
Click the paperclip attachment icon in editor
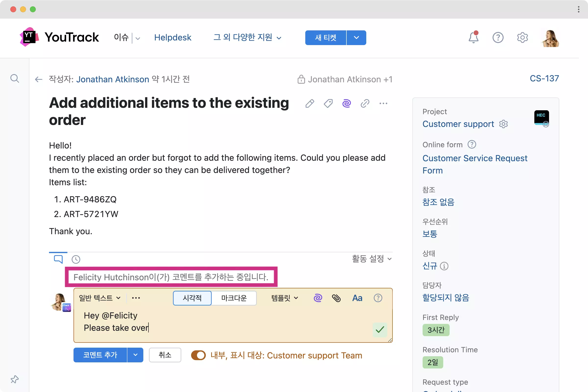(336, 298)
